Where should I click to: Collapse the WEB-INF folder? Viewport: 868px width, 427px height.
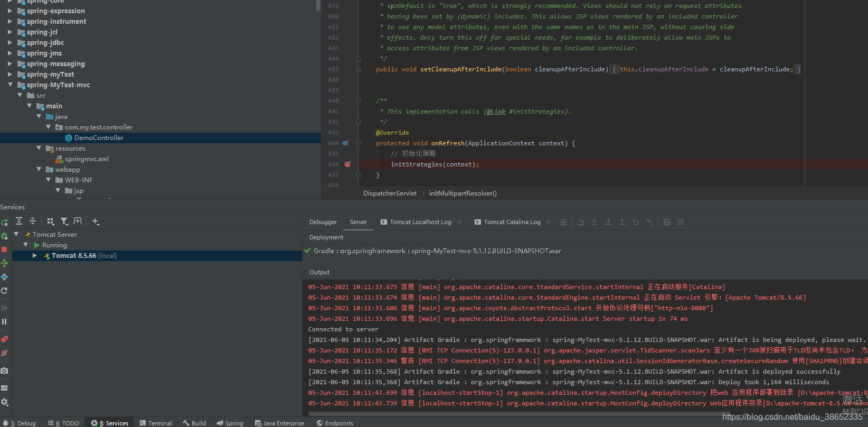pos(48,180)
